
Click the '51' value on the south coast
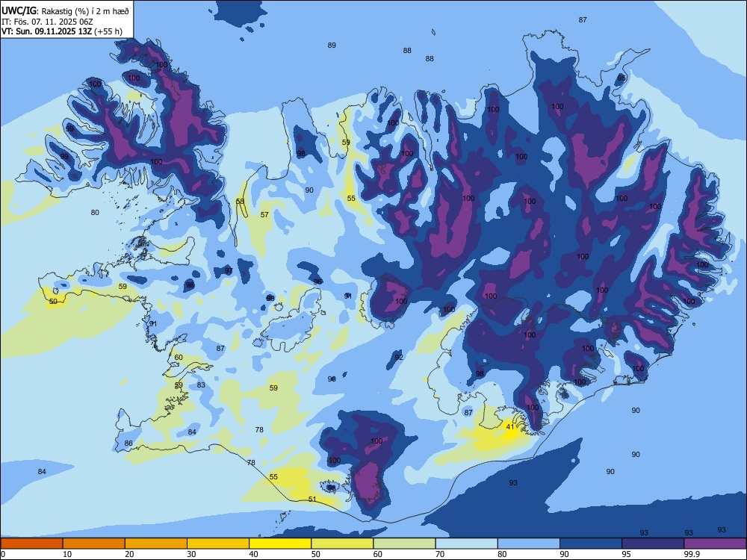point(312,499)
